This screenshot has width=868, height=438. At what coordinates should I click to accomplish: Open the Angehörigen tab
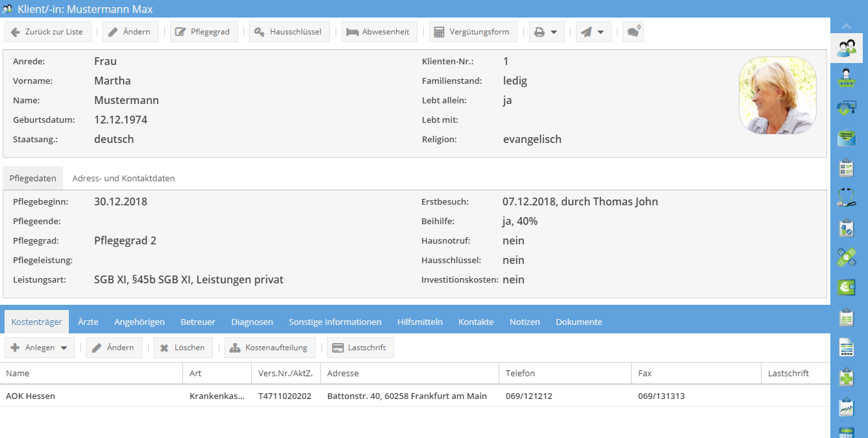pos(140,322)
